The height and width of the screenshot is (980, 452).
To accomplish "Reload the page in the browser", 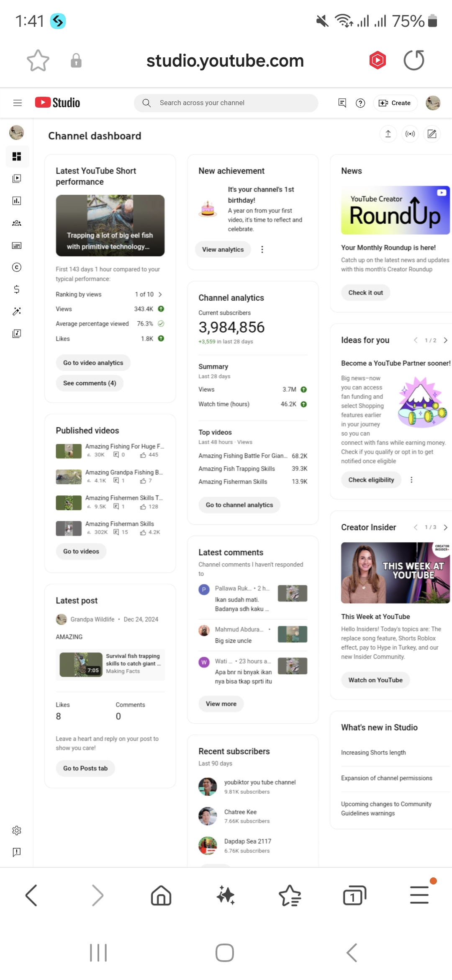I will point(414,60).
